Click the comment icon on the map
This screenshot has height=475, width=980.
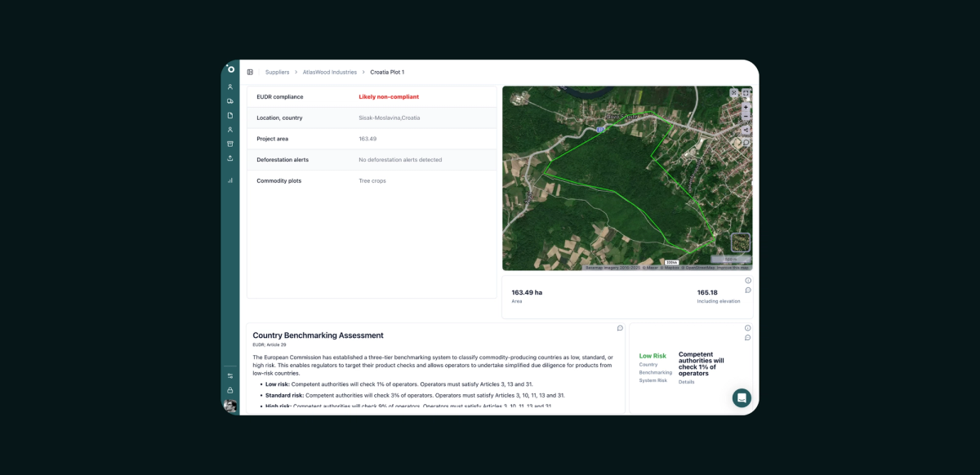746,142
